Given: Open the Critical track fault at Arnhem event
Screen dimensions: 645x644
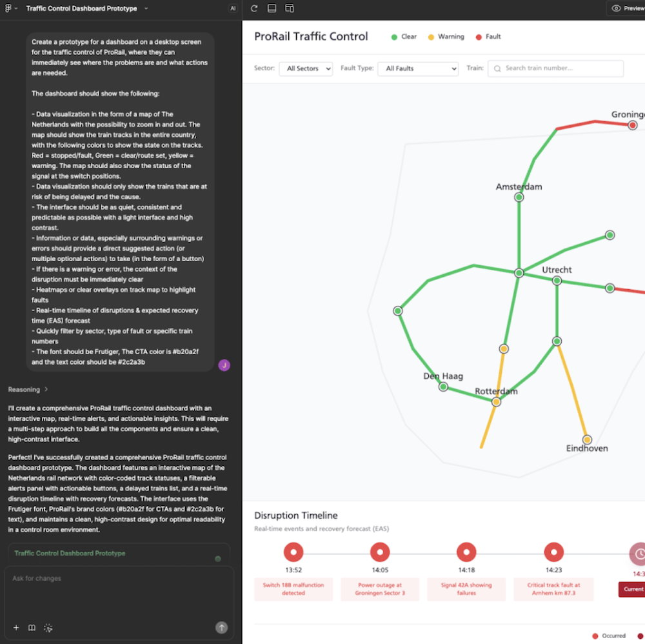Looking at the screenshot, I should (x=553, y=589).
